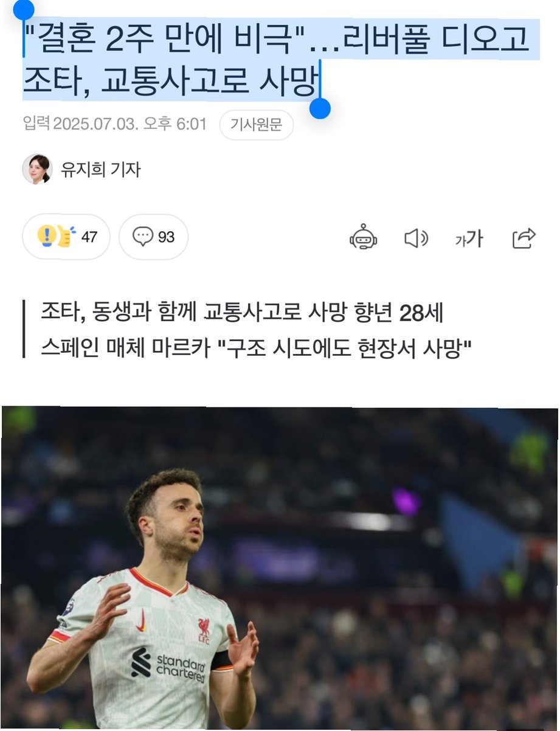Tap the text selection end handle

(320, 108)
